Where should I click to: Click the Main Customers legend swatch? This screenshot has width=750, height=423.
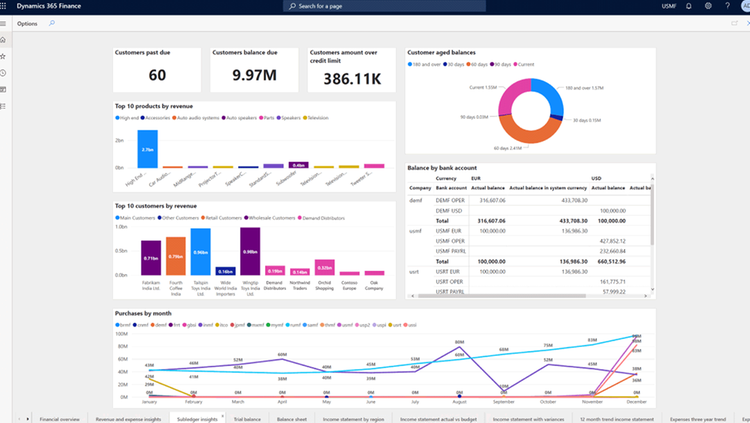117,218
